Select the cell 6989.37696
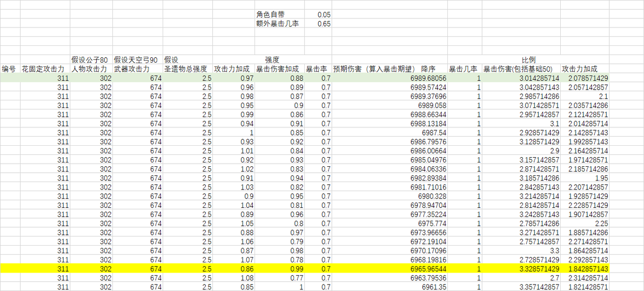The height and width of the screenshot is (291, 644). point(390,96)
